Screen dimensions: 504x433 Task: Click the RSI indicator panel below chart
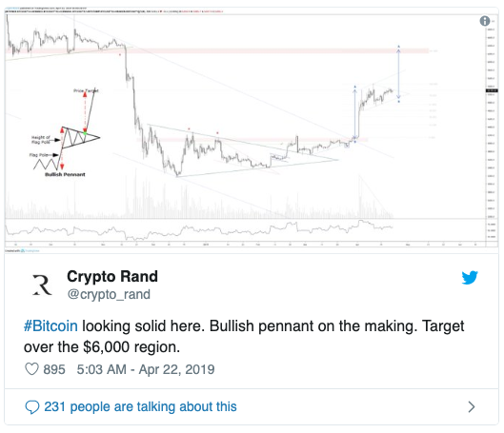click(244, 229)
